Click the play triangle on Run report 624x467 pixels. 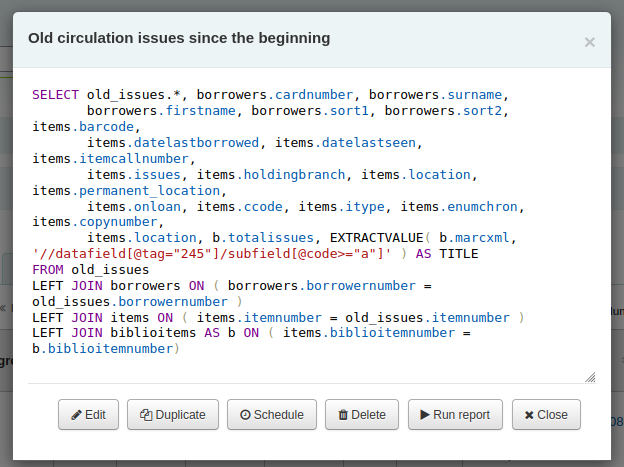coord(425,415)
